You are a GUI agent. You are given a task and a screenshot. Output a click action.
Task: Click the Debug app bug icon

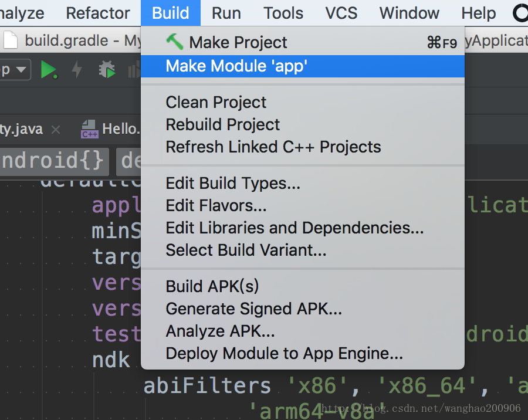pos(107,70)
